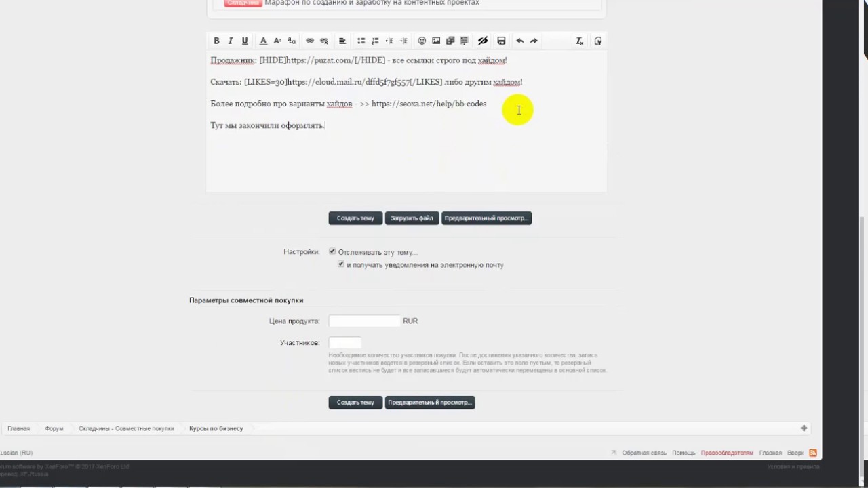Screen dimensions: 868x488
Task: Click Загрузить файл button
Action: point(412,218)
